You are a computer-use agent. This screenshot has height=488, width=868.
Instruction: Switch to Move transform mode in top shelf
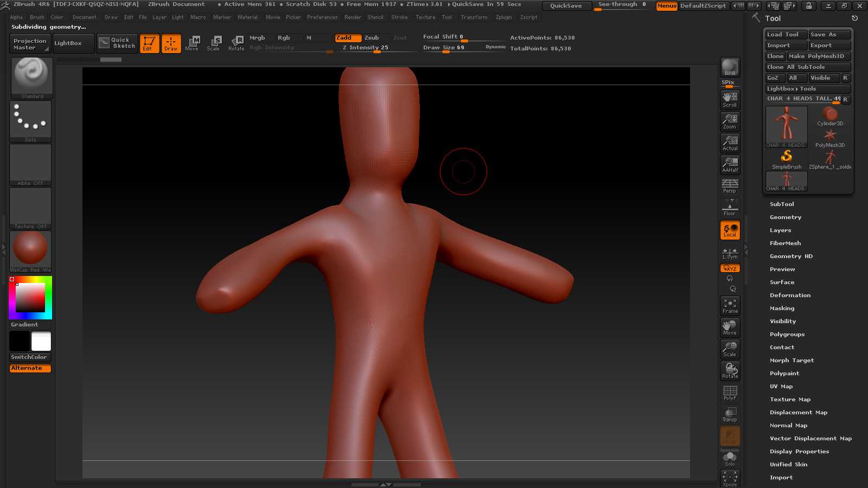(x=192, y=43)
